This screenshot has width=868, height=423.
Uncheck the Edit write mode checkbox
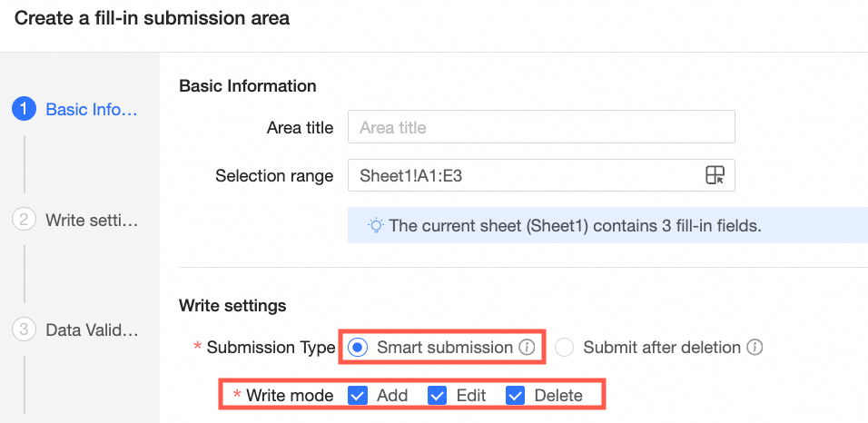[x=437, y=396]
